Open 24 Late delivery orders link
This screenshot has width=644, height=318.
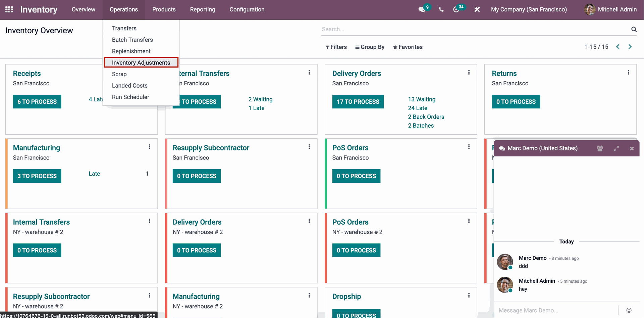click(418, 108)
